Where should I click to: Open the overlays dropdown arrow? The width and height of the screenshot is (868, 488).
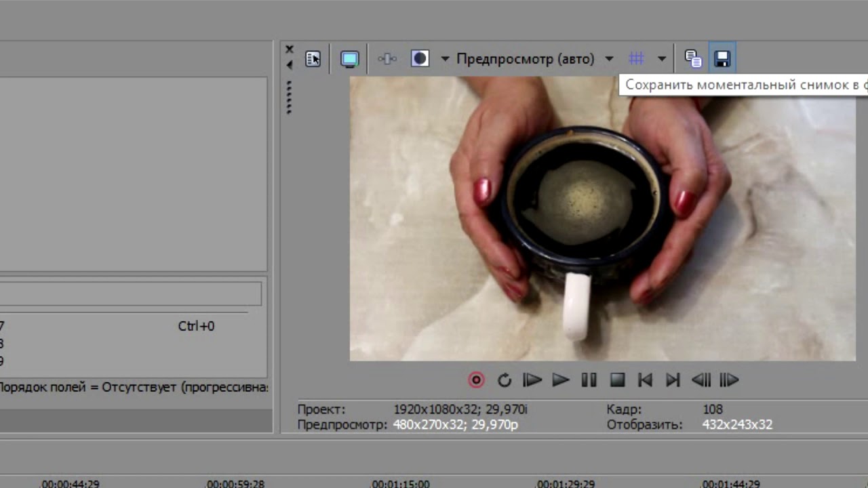pos(662,59)
